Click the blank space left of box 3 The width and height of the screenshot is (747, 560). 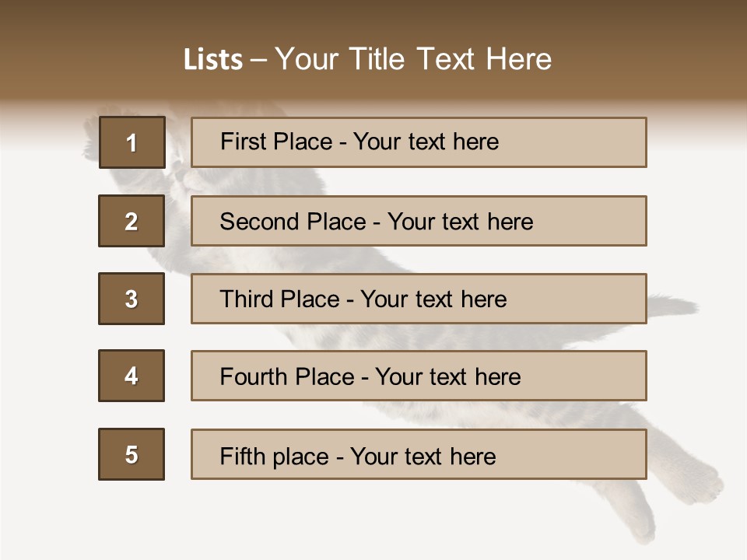[x=48, y=299]
